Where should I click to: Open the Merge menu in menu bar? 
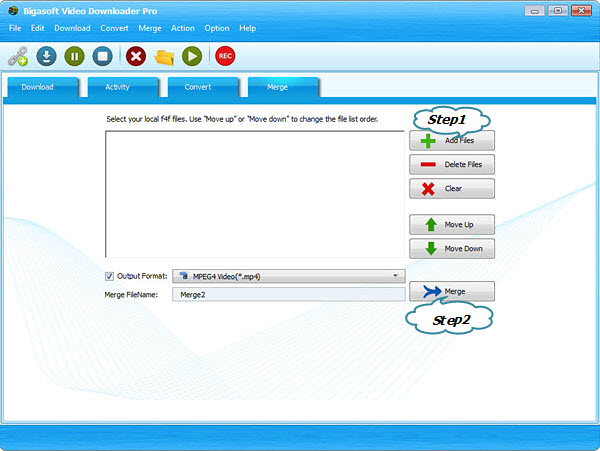150,28
